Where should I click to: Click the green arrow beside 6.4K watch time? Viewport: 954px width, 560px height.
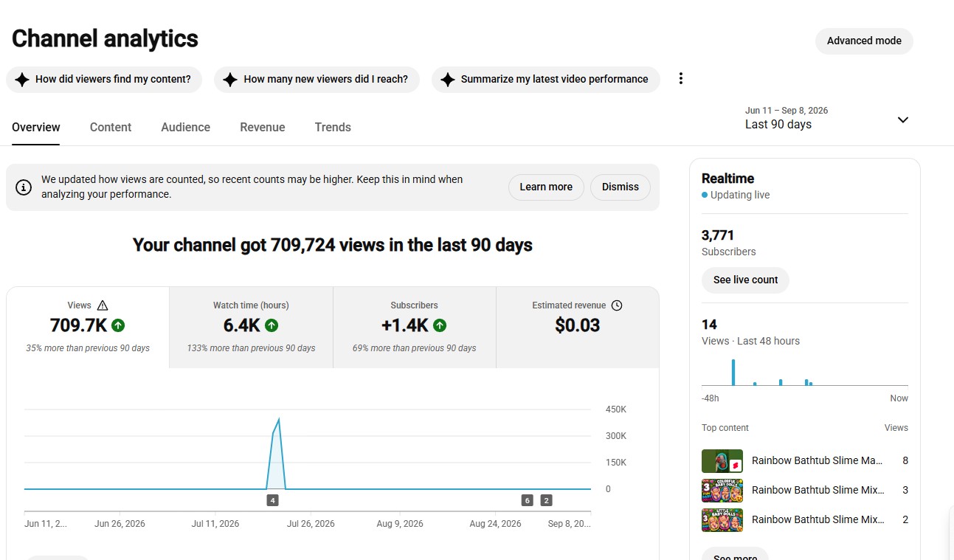pos(272,325)
